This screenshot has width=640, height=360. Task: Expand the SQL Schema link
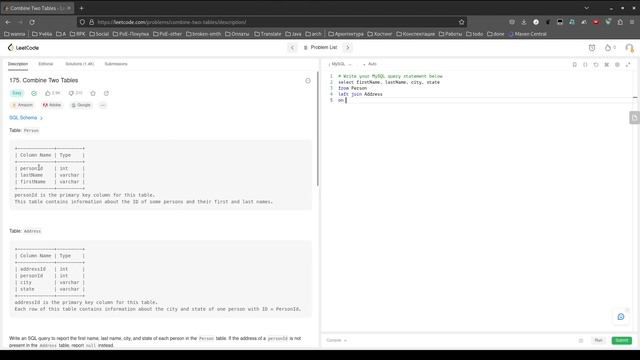[x=26, y=118]
